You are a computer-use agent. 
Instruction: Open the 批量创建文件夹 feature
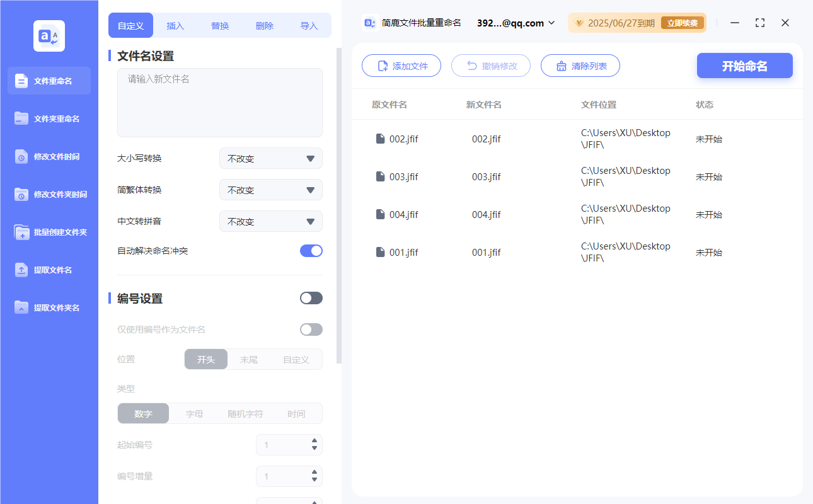pos(49,232)
